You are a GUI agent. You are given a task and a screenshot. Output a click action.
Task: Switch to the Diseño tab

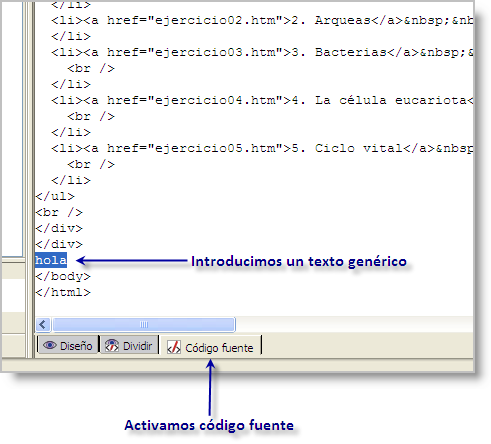point(68,345)
